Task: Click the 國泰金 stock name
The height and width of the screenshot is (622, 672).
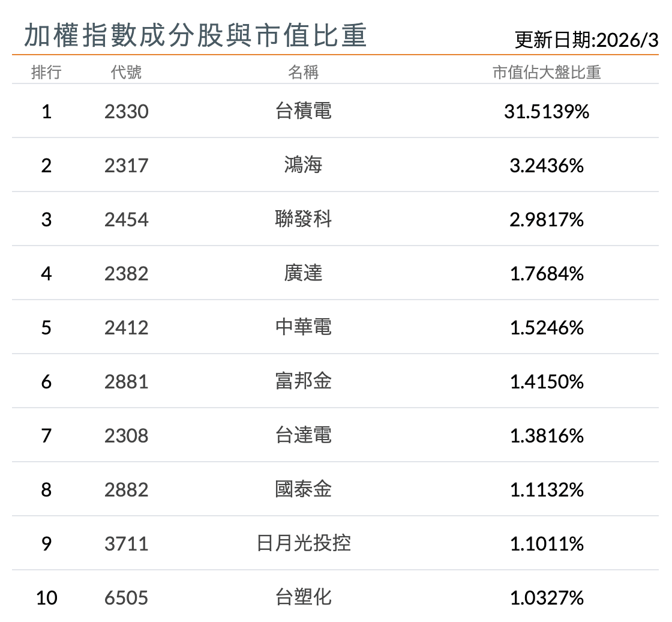Action: [302, 489]
